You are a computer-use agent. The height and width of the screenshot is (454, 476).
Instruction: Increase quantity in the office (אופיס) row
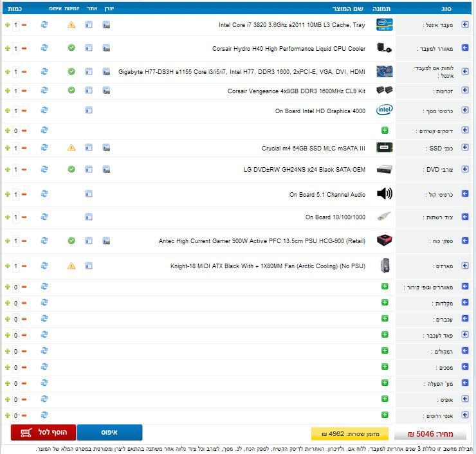pyautogui.click(x=8, y=399)
